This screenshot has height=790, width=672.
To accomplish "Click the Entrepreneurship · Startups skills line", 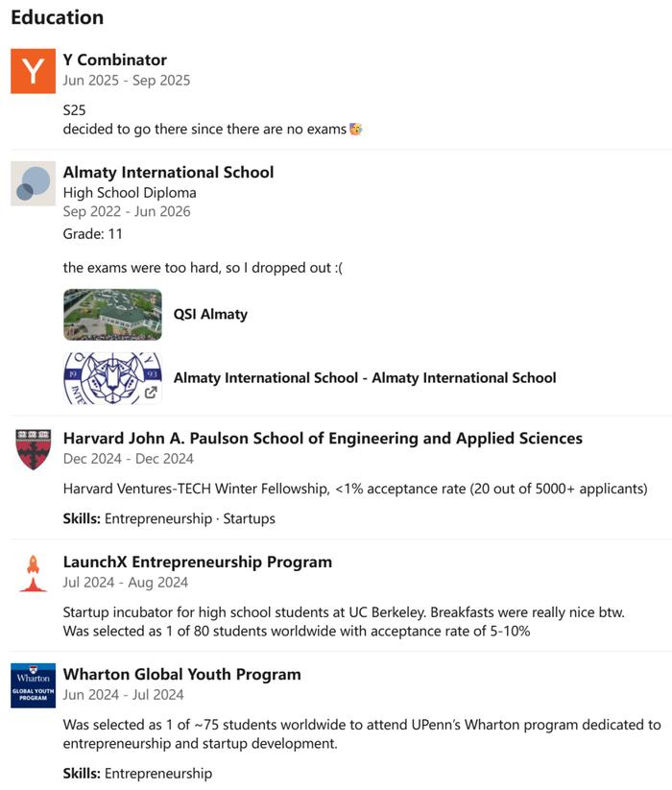I will pos(169,518).
